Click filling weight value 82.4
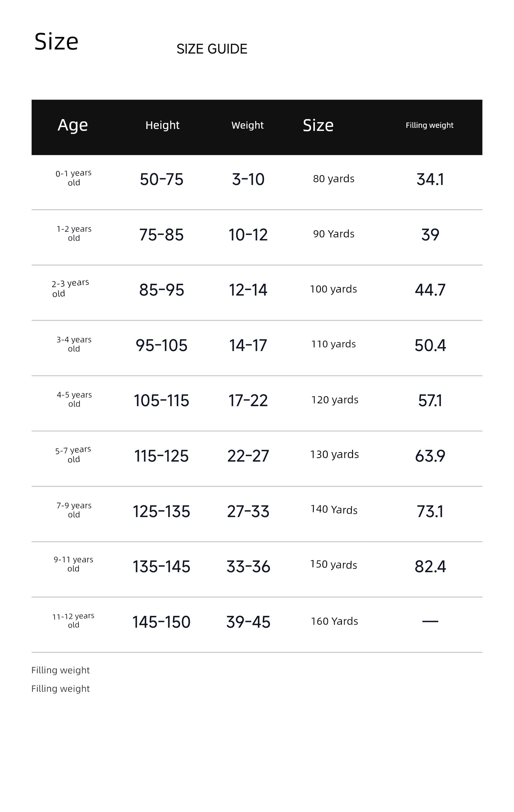514x812 pixels. [x=430, y=567]
